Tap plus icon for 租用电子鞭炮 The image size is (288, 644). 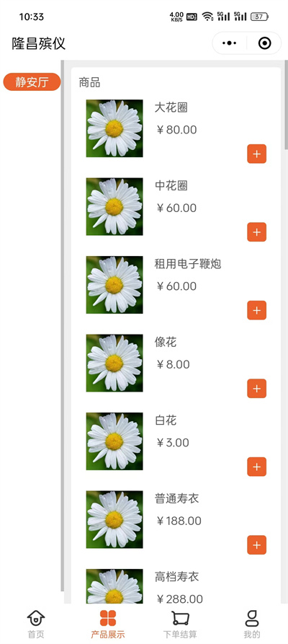tap(256, 310)
